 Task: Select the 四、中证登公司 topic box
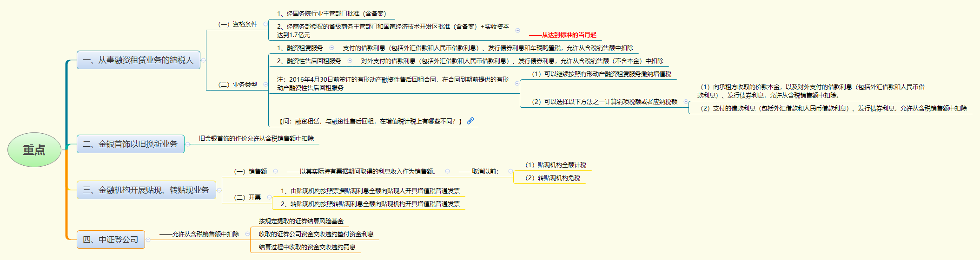[x=111, y=240]
